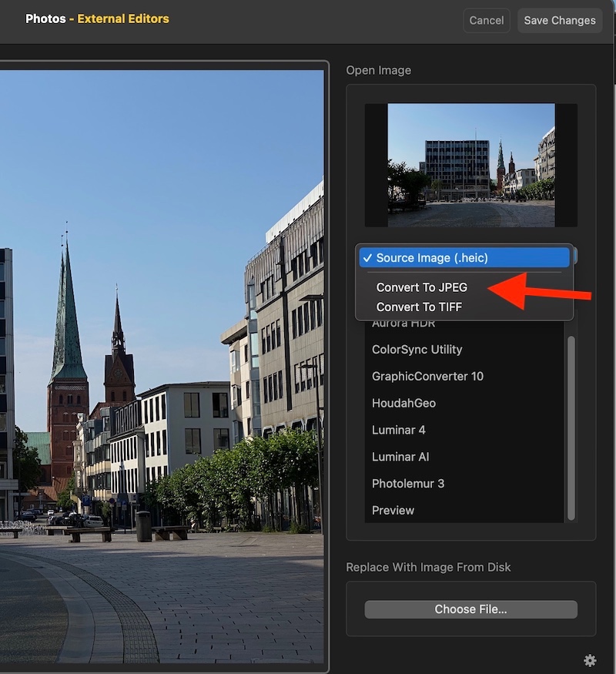Screen dimensions: 616x674
Task: Click the External Editors title text
Action: (123, 18)
